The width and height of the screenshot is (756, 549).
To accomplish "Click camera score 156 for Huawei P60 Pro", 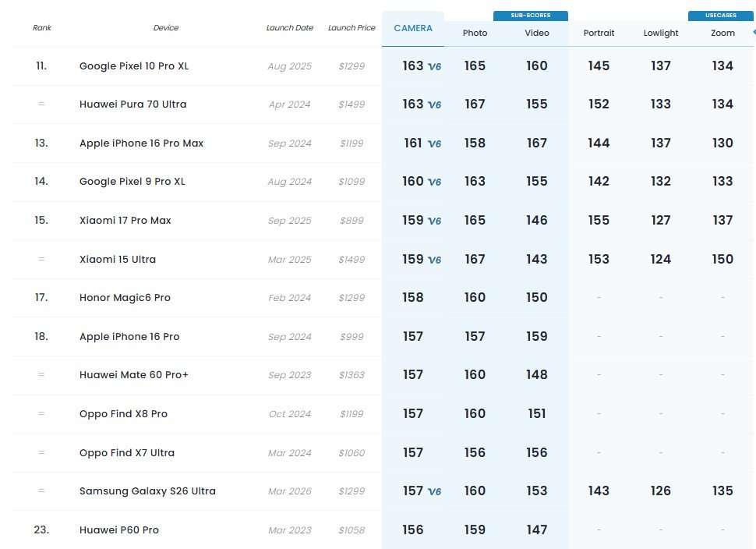I will 413,530.
